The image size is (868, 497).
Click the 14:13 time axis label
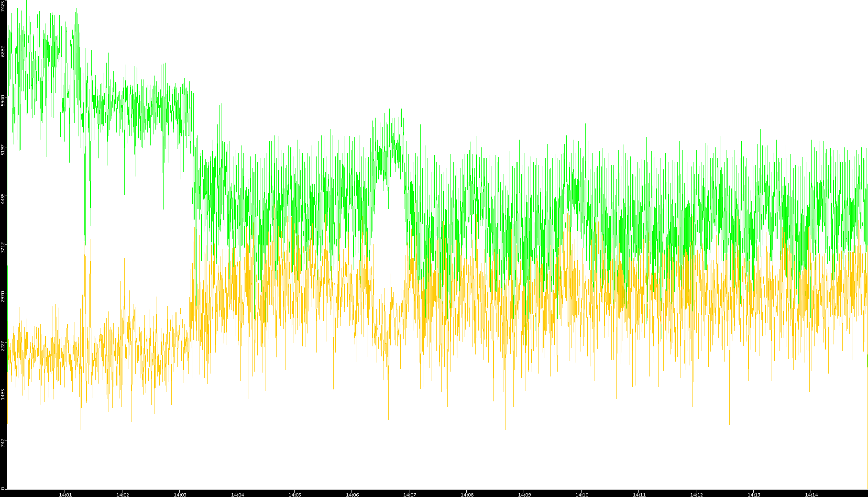coord(754,495)
